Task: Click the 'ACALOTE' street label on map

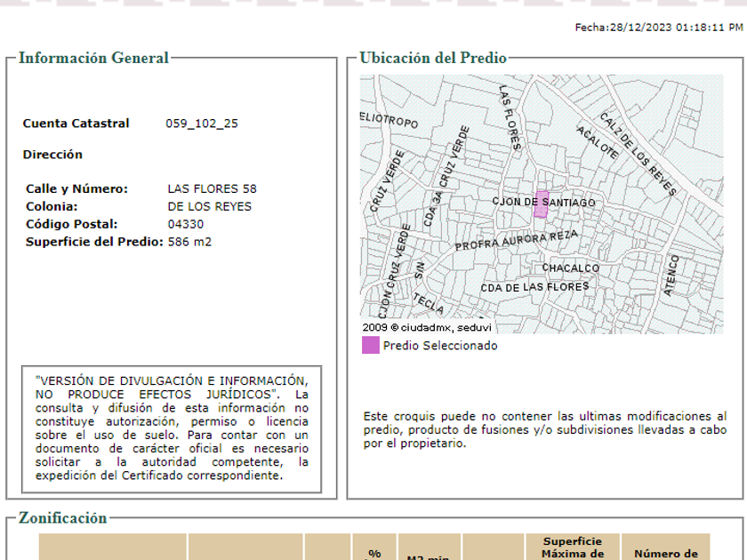Action: point(598,142)
